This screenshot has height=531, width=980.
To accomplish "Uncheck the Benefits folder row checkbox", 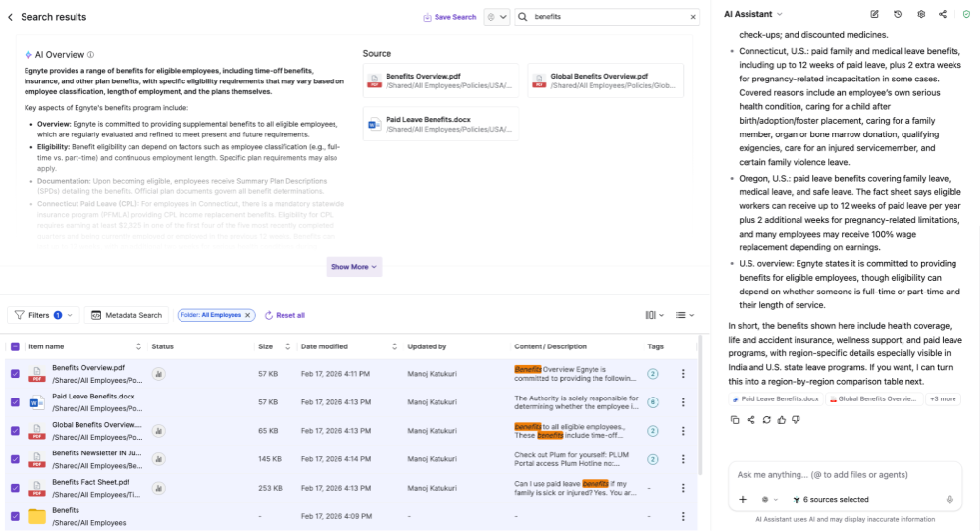I will pyautogui.click(x=15, y=516).
